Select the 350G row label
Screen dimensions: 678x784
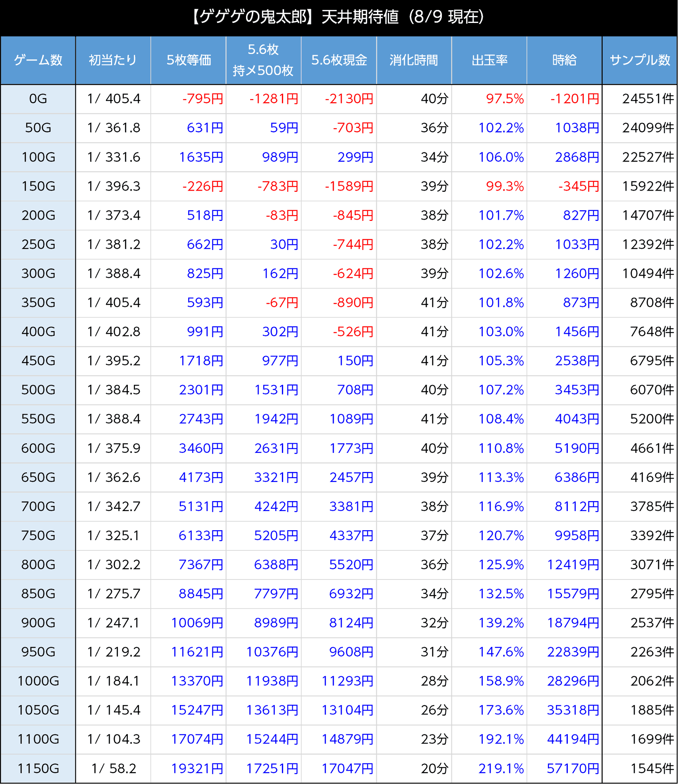(x=38, y=303)
